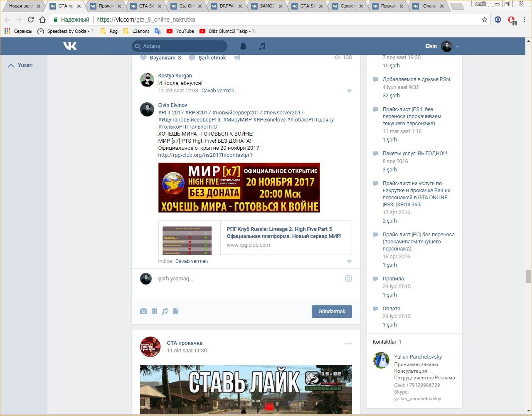The image size is (532, 416).
Task: Open Kostya Kurgan's avatar
Action: tap(147, 80)
